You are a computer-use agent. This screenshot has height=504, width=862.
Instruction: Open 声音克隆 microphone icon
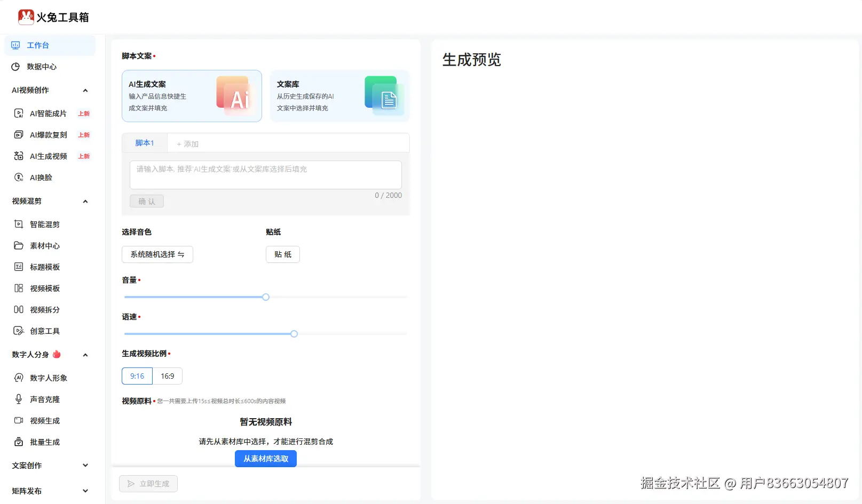click(19, 399)
